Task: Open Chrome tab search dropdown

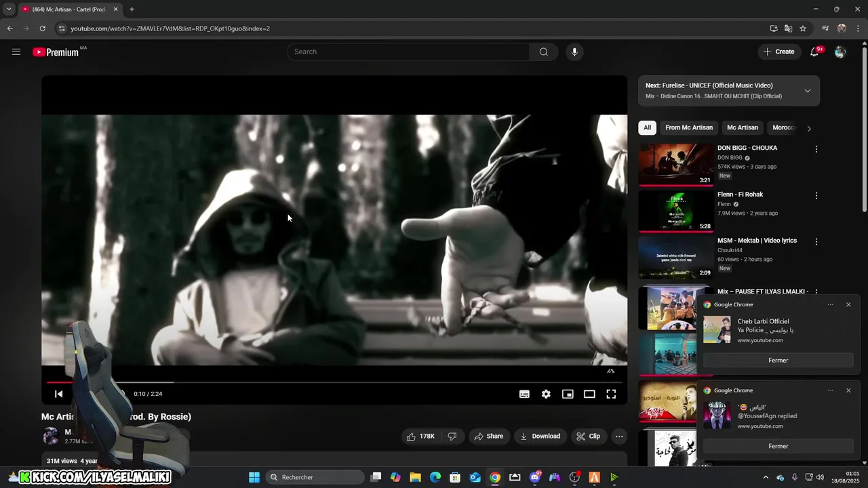Action: [x=9, y=9]
